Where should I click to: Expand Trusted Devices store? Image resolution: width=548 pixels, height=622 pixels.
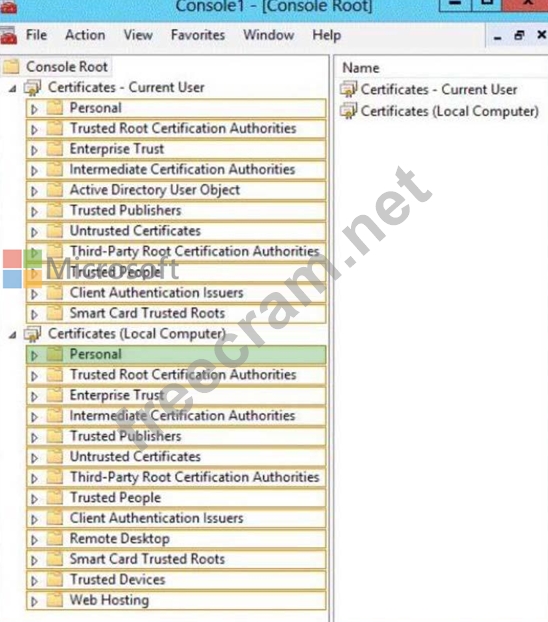35,581
